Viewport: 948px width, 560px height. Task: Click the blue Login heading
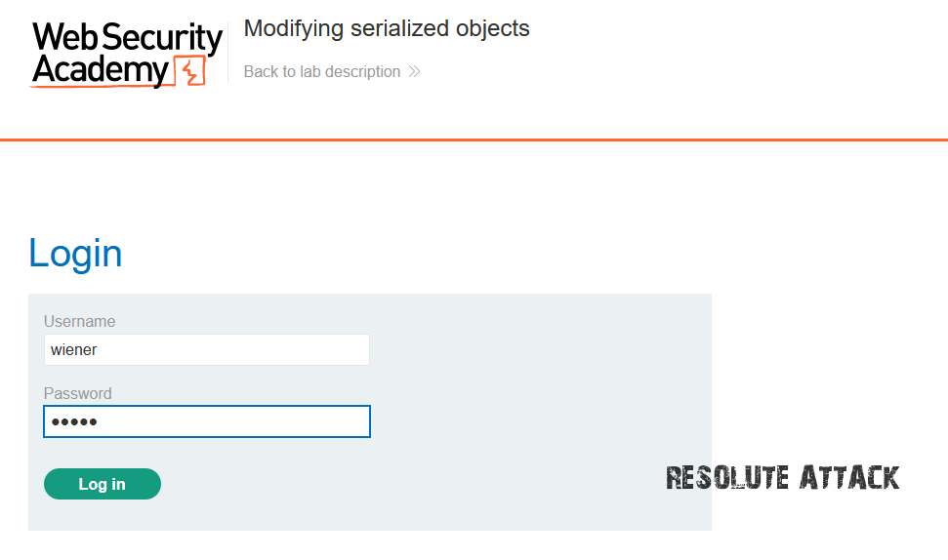pyautogui.click(x=75, y=254)
